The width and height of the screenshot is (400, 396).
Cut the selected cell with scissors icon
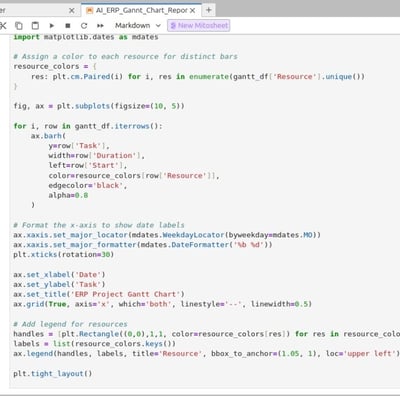3,26
